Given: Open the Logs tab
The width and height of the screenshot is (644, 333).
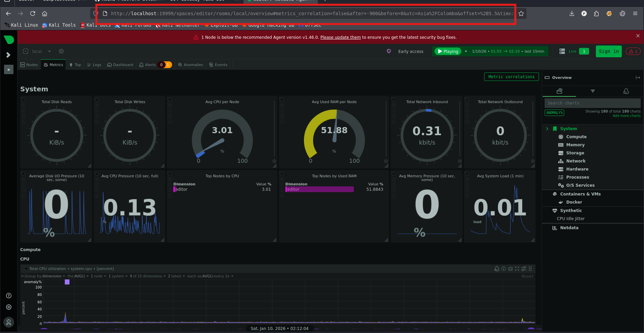Looking at the screenshot, I should tap(94, 65).
